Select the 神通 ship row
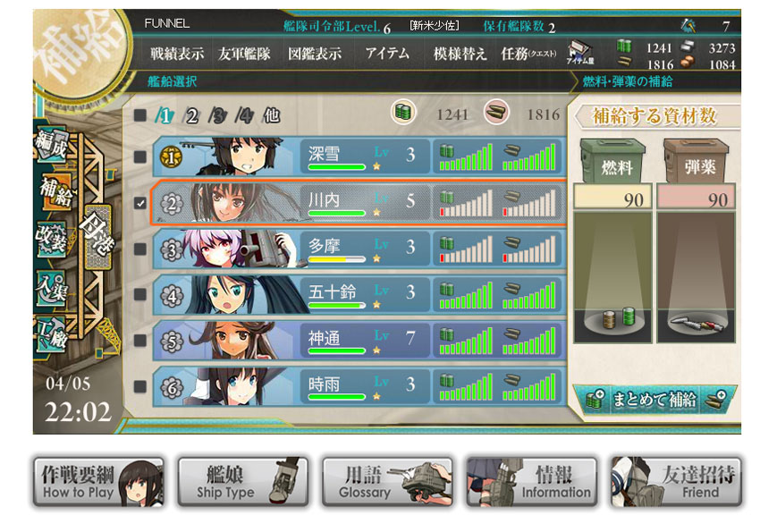 pyautogui.click(x=359, y=340)
